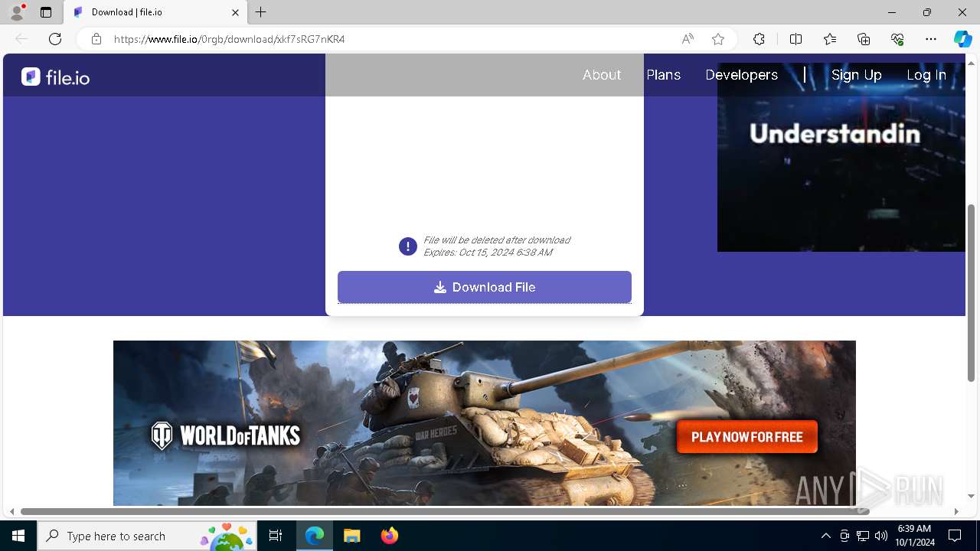This screenshot has width=980, height=551.
Task: Open the Copilot sidebar
Action: pos(962,39)
